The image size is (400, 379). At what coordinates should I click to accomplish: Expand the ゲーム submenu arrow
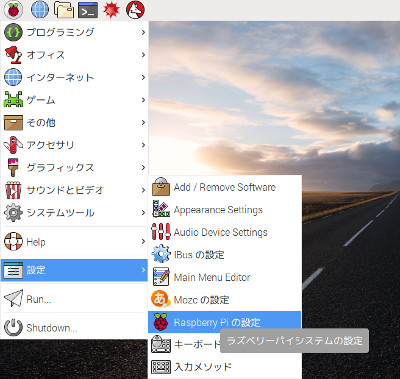tap(143, 100)
